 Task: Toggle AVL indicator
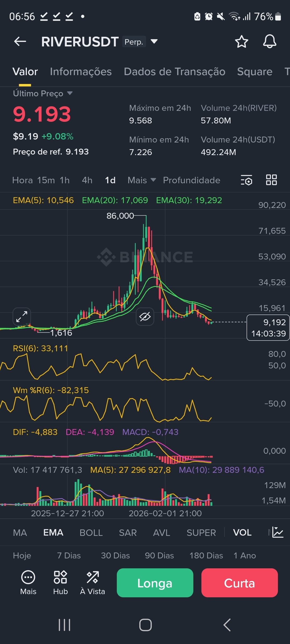tap(162, 533)
